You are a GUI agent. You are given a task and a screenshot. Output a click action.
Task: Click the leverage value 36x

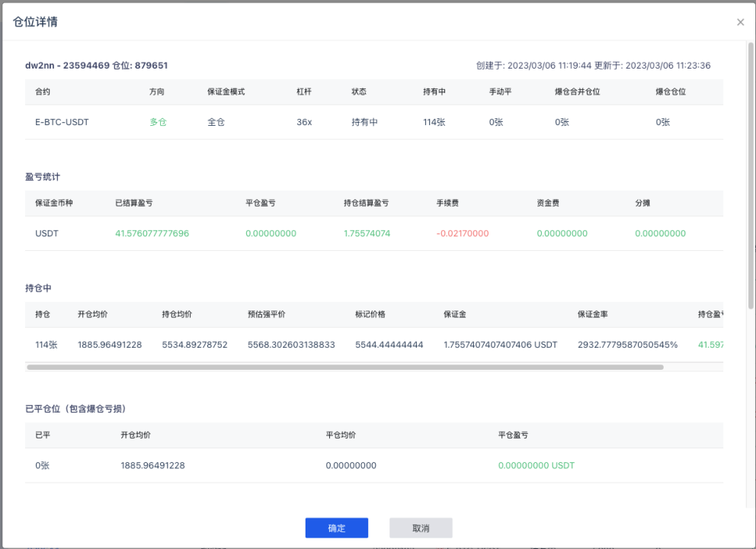(304, 122)
